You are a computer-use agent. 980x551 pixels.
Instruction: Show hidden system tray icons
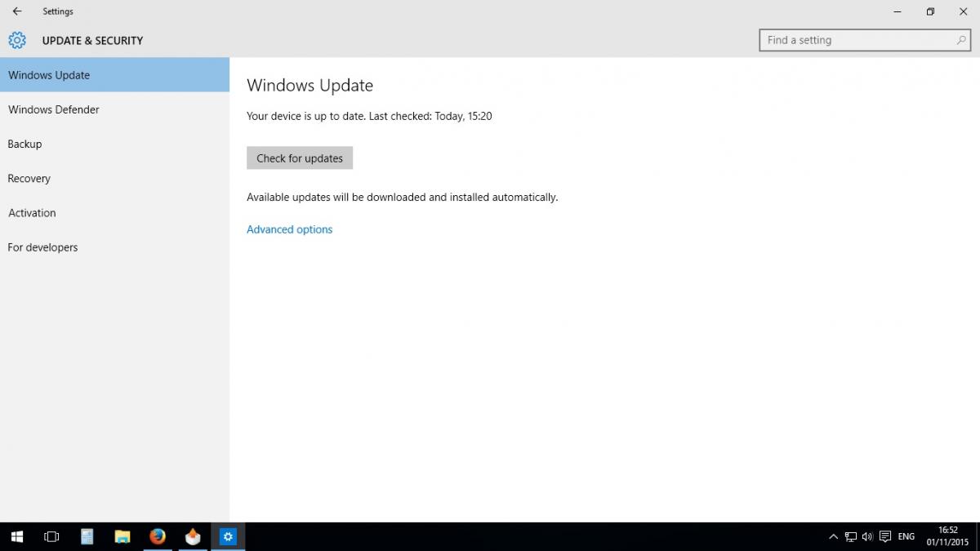click(833, 536)
